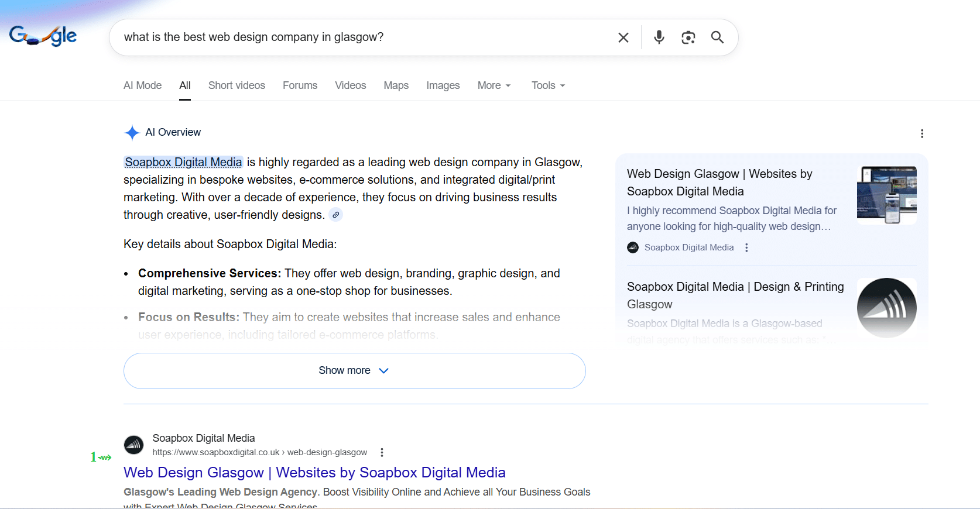The width and height of the screenshot is (980, 509).
Task: Click Soapbox Digital Media source name label
Action: [689, 247]
